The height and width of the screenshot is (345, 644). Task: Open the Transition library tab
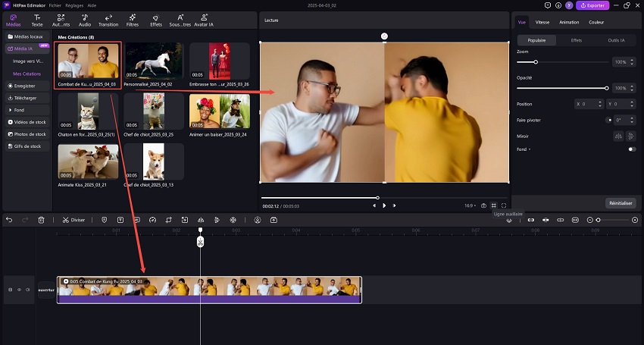coord(108,20)
